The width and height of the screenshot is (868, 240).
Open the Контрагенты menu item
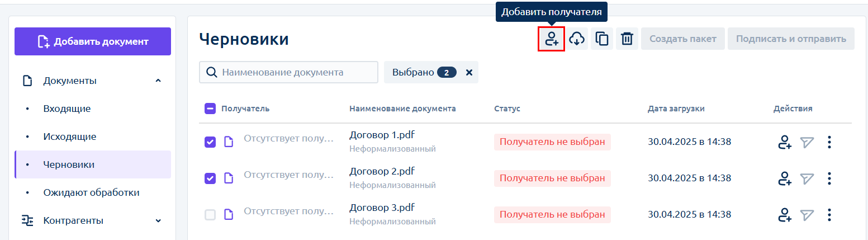(x=93, y=220)
